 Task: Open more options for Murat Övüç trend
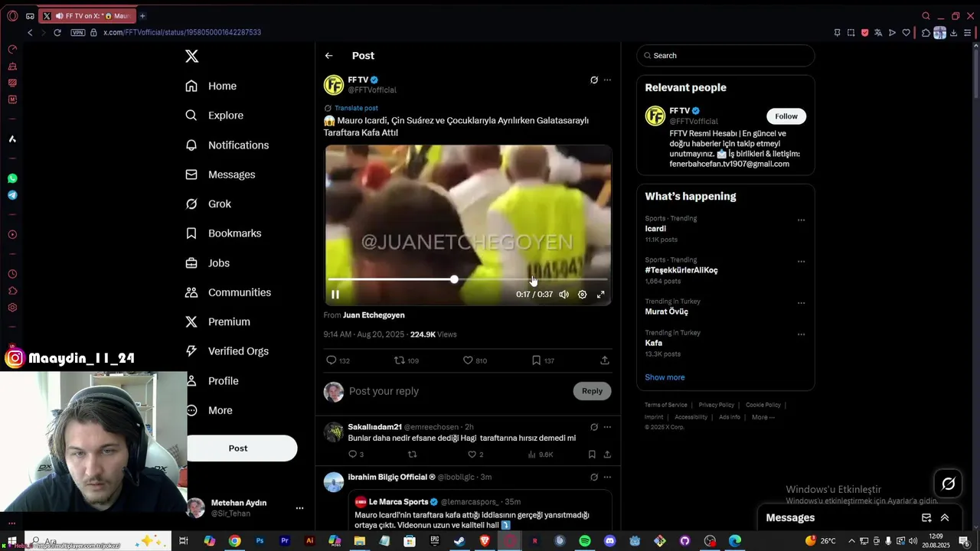point(801,303)
